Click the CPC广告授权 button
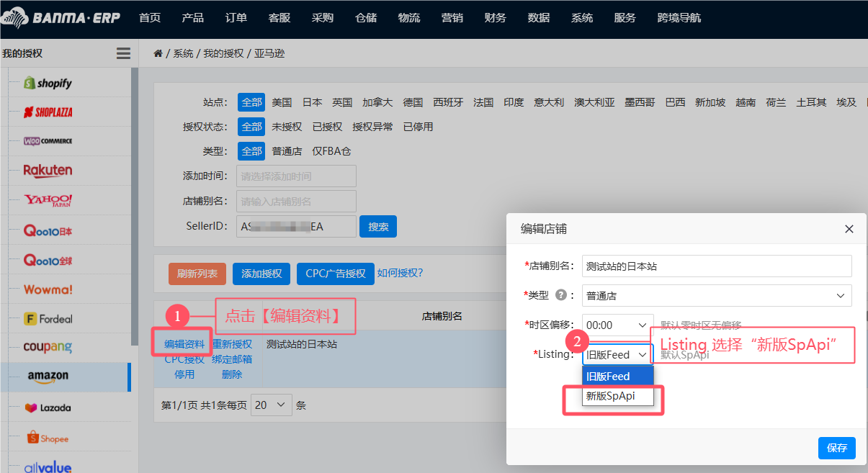 click(x=336, y=274)
